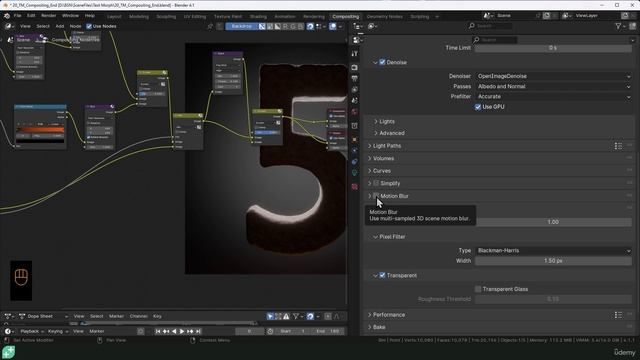This screenshot has height=360, width=640.
Task: Open the top bar Render menu
Action: [x=49, y=16]
